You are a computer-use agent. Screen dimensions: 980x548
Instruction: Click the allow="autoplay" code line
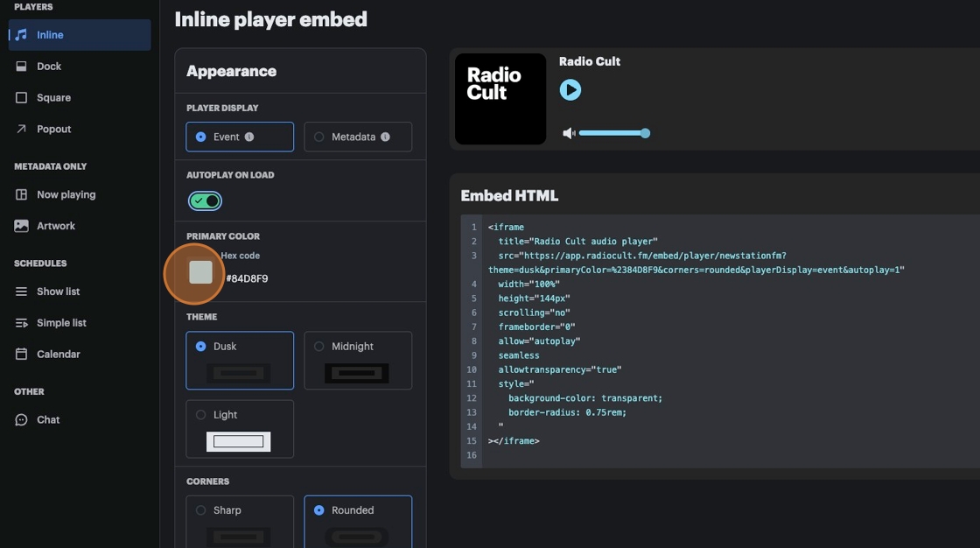pos(539,341)
